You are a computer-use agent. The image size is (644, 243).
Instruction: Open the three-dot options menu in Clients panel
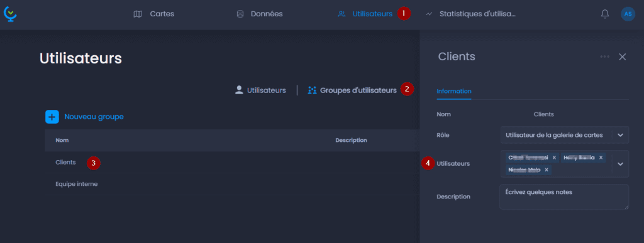click(x=604, y=57)
